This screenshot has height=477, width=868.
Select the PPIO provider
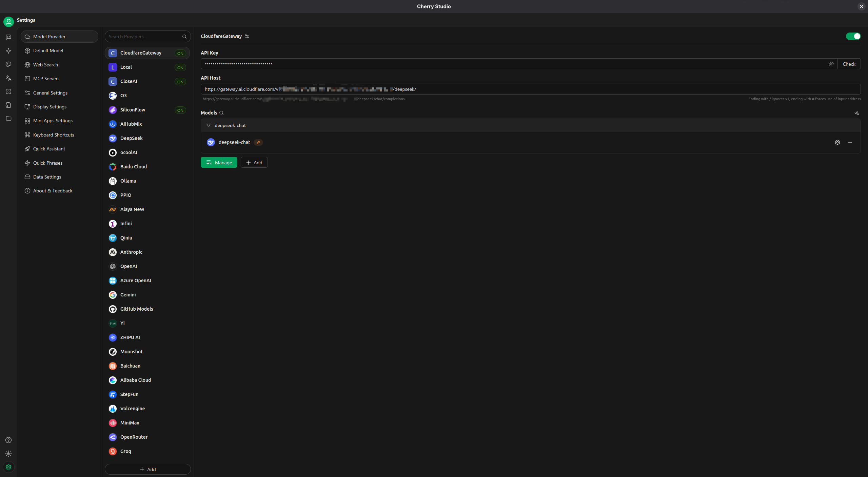(x=147, y=195)
